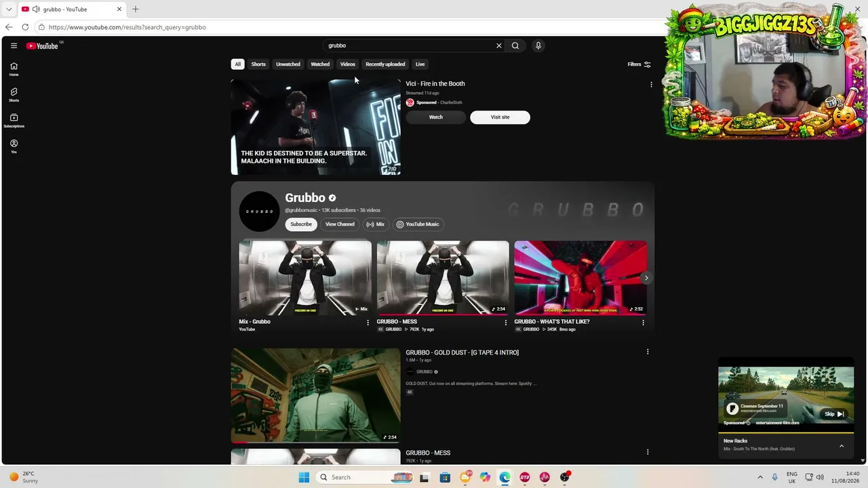Click GRUBBO - GOLD DUST [G TAPE 4 INTRO] title

pos(462,352)
